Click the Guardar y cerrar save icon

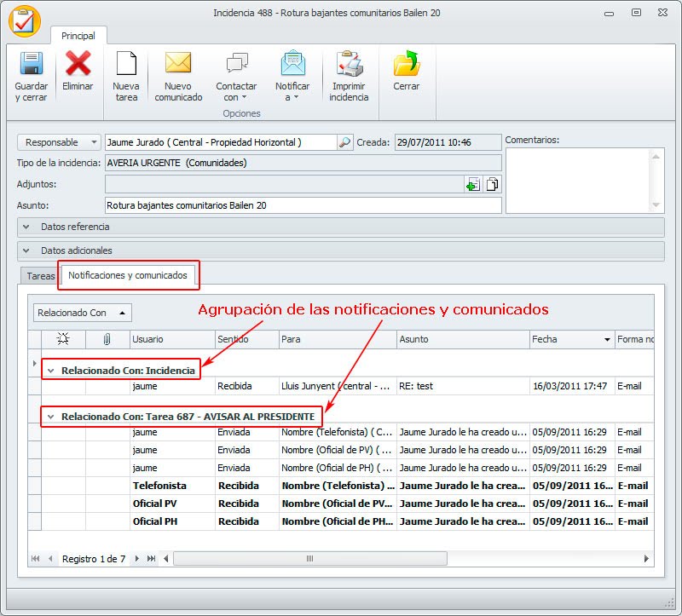pyautogui.click(x=32, y=63)
